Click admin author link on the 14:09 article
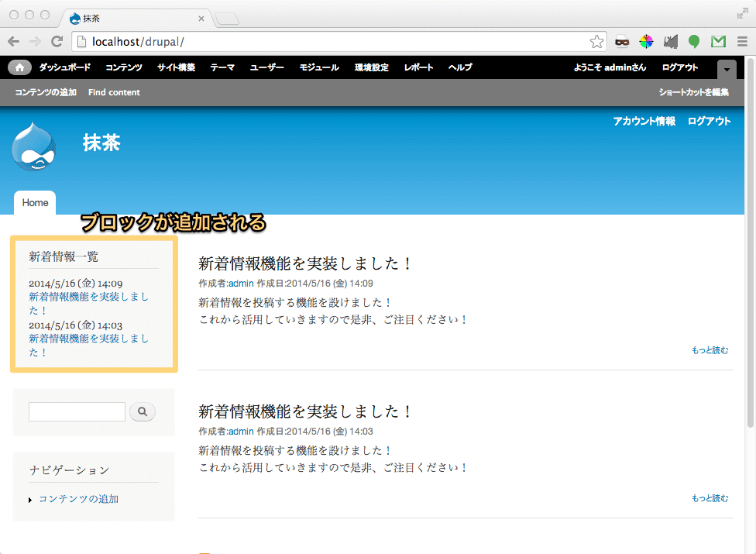The image size is (756, 554). (x=241, y=284)
